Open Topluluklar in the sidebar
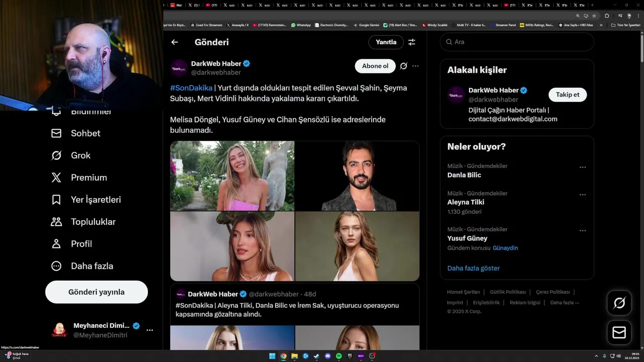644x362 pixels. click(x=83, y=222)
